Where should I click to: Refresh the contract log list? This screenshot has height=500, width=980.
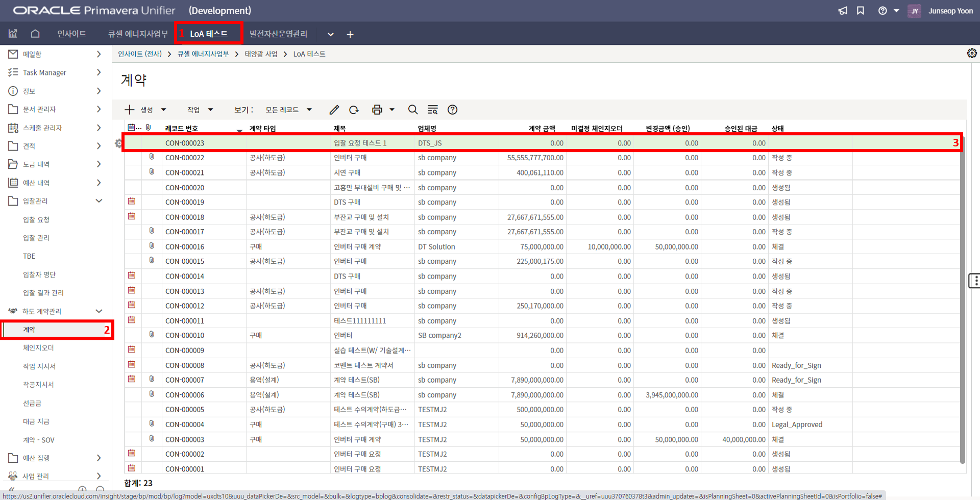(x=354, y=110)
